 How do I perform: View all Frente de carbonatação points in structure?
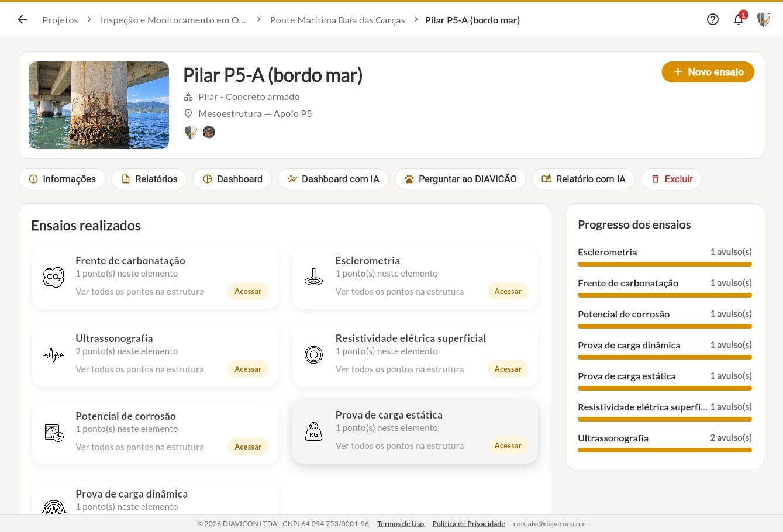(140, 291)
